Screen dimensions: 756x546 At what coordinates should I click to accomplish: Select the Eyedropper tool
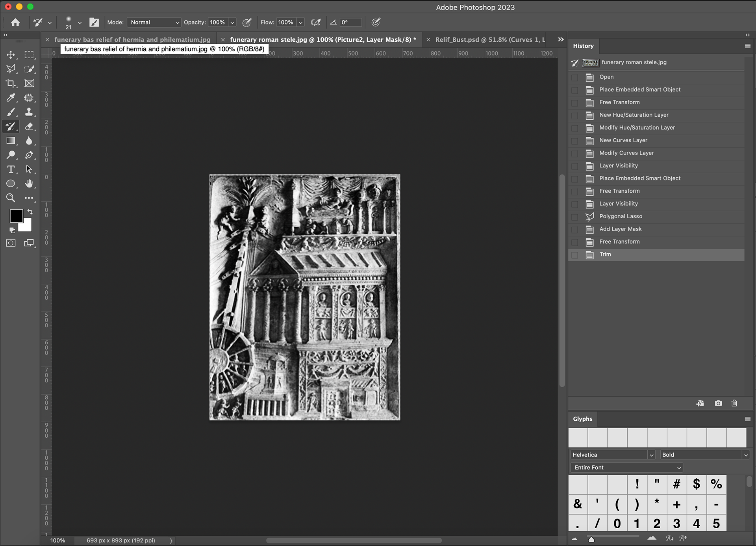(x=11, y=98)
